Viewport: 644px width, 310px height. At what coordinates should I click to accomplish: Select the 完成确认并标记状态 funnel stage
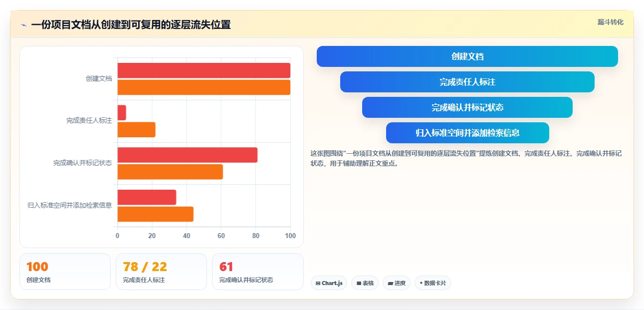point(467,107)
